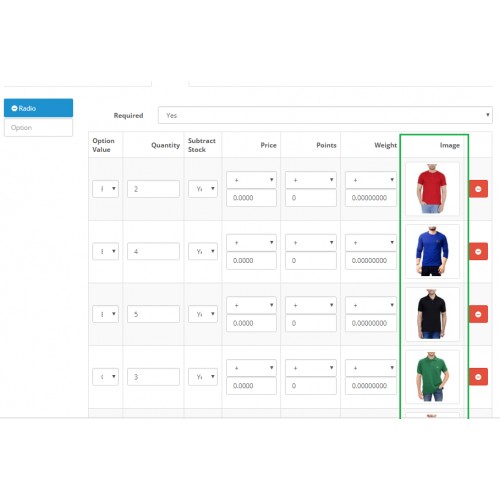
Task: Click quantity field containing 5
Action: (153, 314)
